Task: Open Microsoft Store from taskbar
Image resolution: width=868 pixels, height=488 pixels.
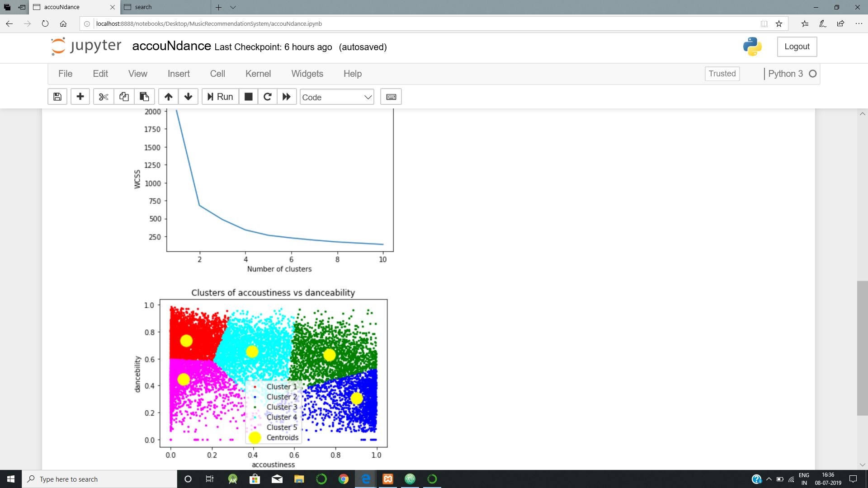Action: pyautogui.click(x=255, y=479)
